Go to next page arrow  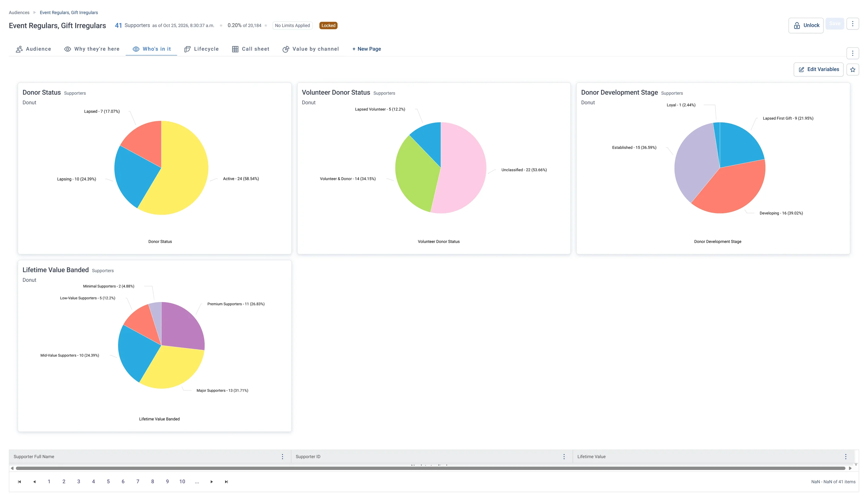coord(212,482)
